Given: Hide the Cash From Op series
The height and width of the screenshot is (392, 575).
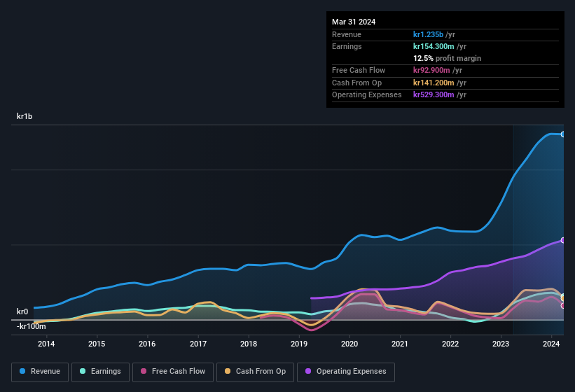Looking at the screenshot, I should click(x=254, y=372).
